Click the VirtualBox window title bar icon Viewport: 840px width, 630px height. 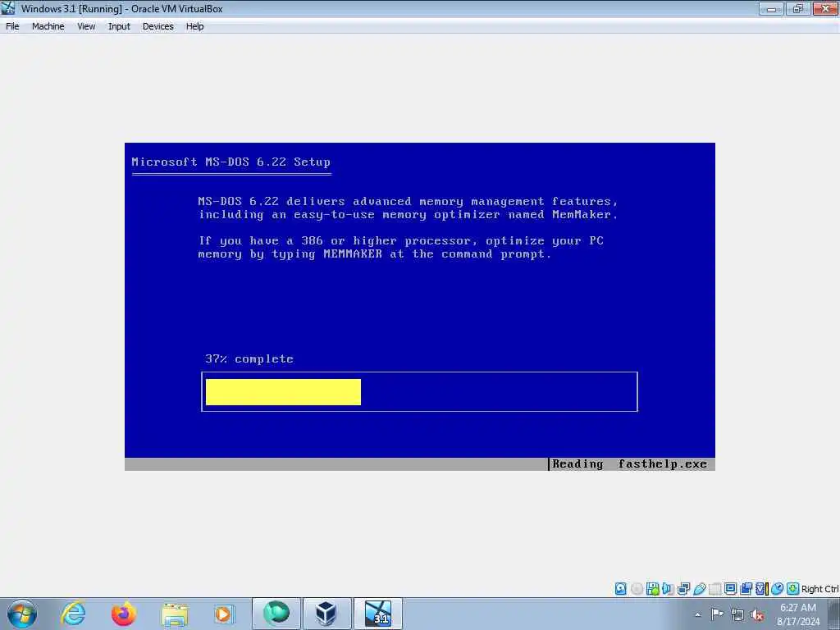pyautogui.click(x=8, y=8)
